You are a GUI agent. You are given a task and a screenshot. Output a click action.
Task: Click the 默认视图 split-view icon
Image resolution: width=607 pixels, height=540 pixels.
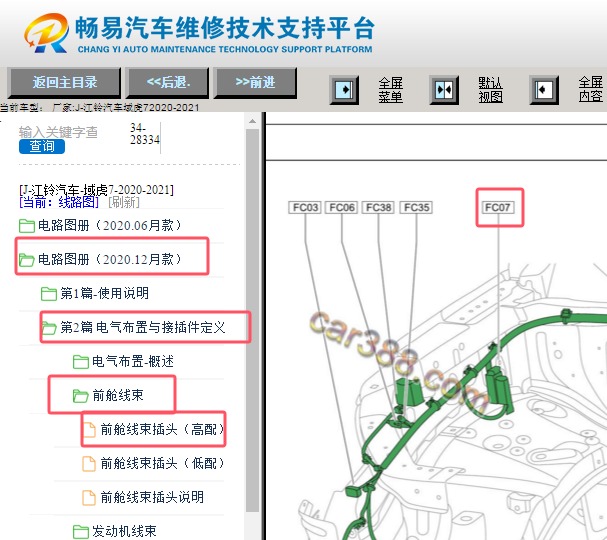[444, 90]
